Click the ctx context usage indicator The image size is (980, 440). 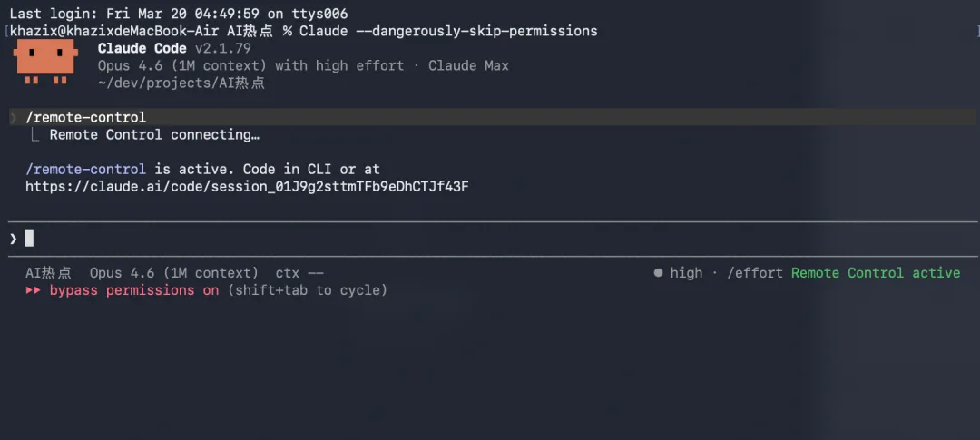[299, 273]
